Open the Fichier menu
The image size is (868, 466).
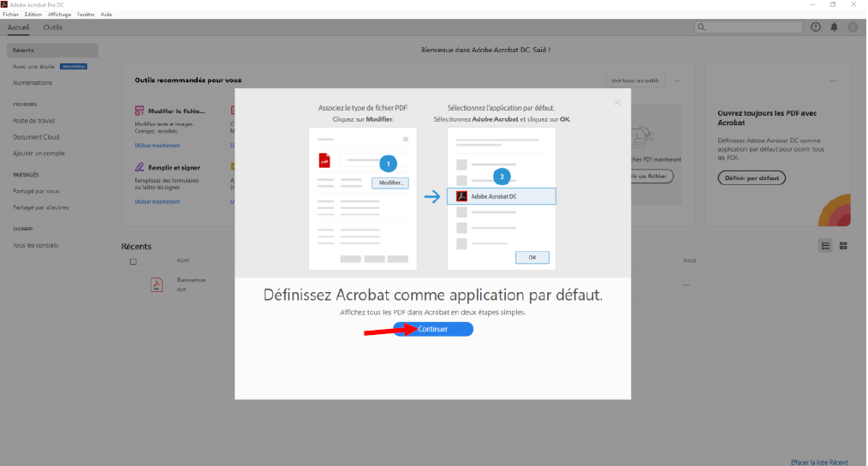[x=10, y=15]
